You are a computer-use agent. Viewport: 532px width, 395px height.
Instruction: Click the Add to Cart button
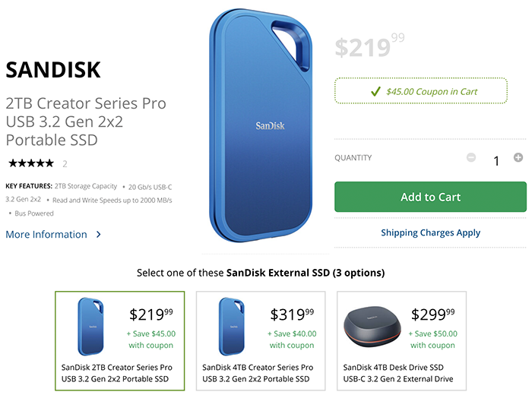(x=430, y=197)
